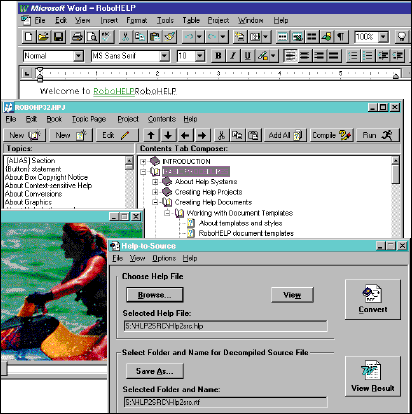Click the Browse button in Help-to-Source
412x414 pixels.
pyautogui.click(x=155, y=295)
